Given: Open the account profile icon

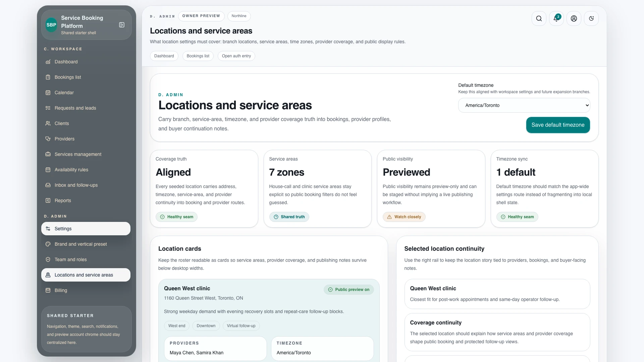Looking at the screenshot, I should pyautogui.click(x=574, y=18).
